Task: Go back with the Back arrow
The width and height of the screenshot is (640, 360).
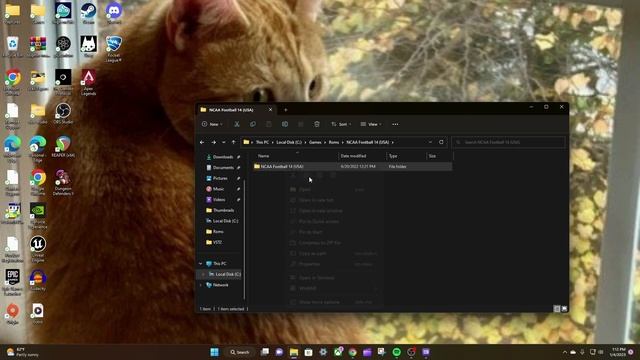Action: point(202,142)
